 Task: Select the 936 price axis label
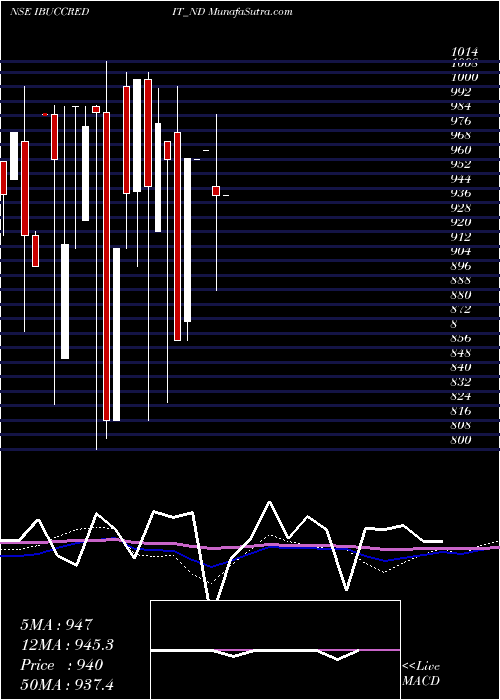461,193
